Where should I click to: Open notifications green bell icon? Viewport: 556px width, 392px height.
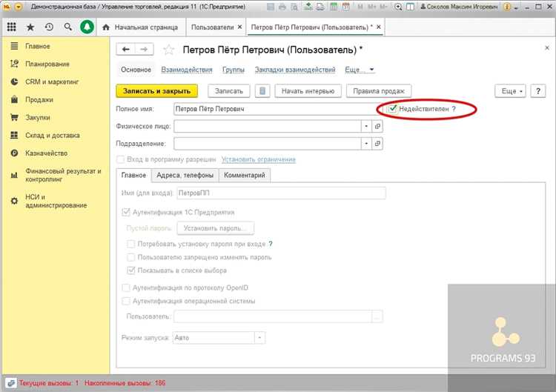pos(87,27)
